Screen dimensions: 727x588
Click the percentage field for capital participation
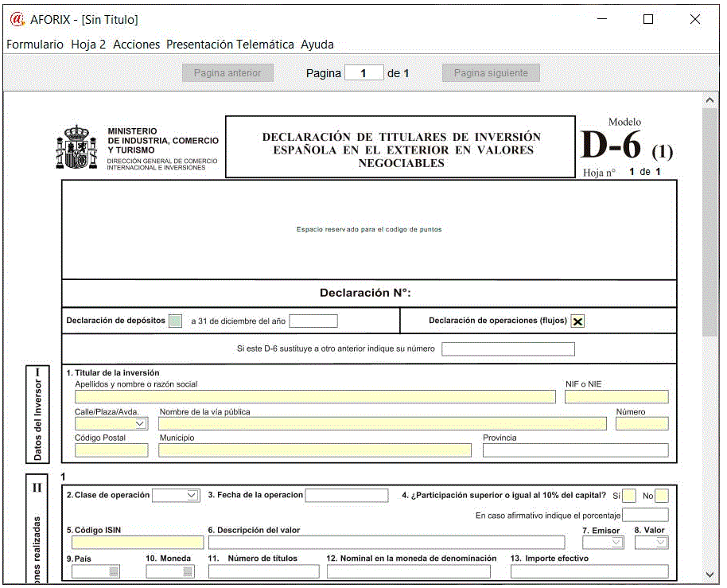click(x=645, y=515)
